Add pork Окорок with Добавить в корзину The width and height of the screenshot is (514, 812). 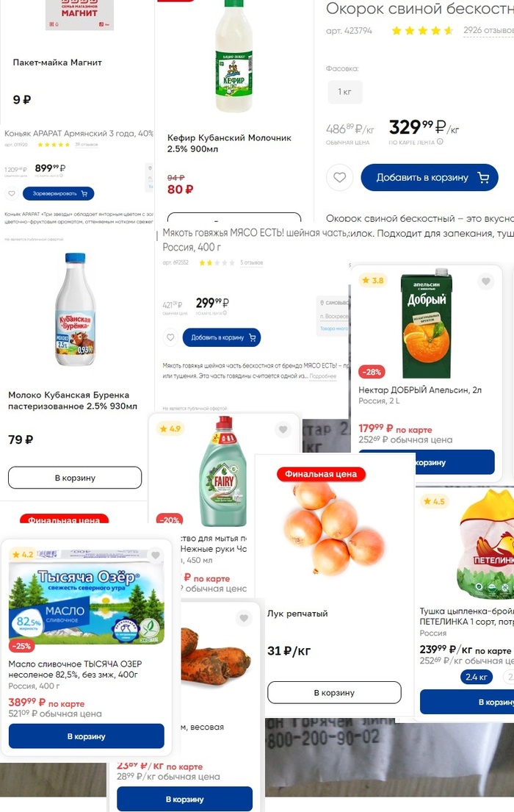coord(429,178)
